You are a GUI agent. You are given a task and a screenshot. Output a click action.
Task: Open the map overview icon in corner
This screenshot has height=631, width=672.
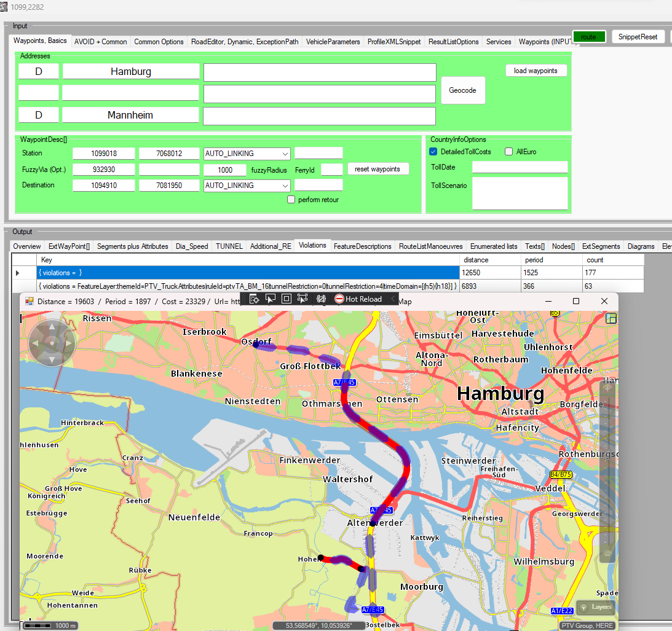point(611,318)
